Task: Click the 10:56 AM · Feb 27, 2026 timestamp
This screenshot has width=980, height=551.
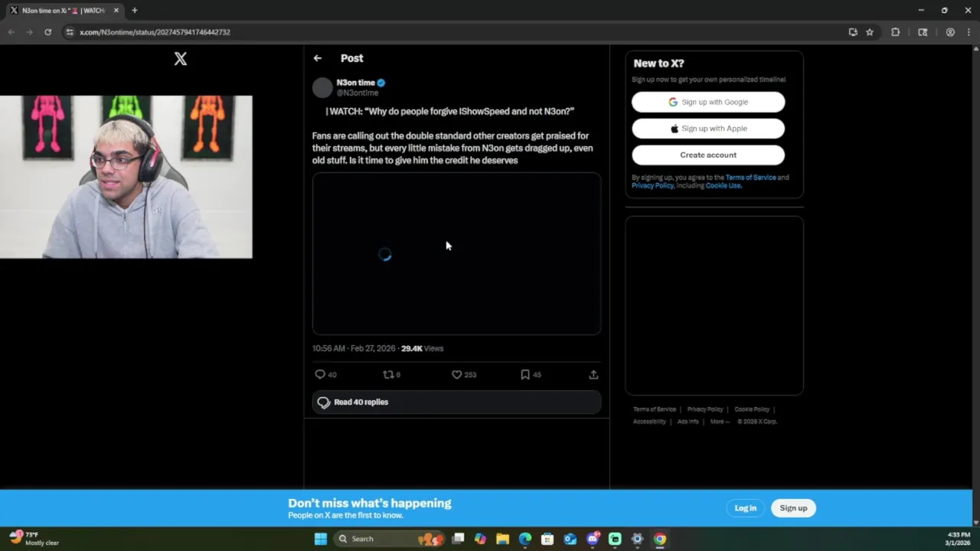Action: point(354,348)
